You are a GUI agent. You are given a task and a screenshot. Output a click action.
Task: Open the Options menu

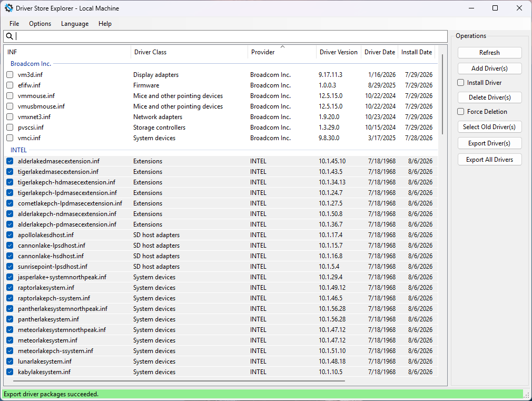pyautogui.click(x=40, y=23)
